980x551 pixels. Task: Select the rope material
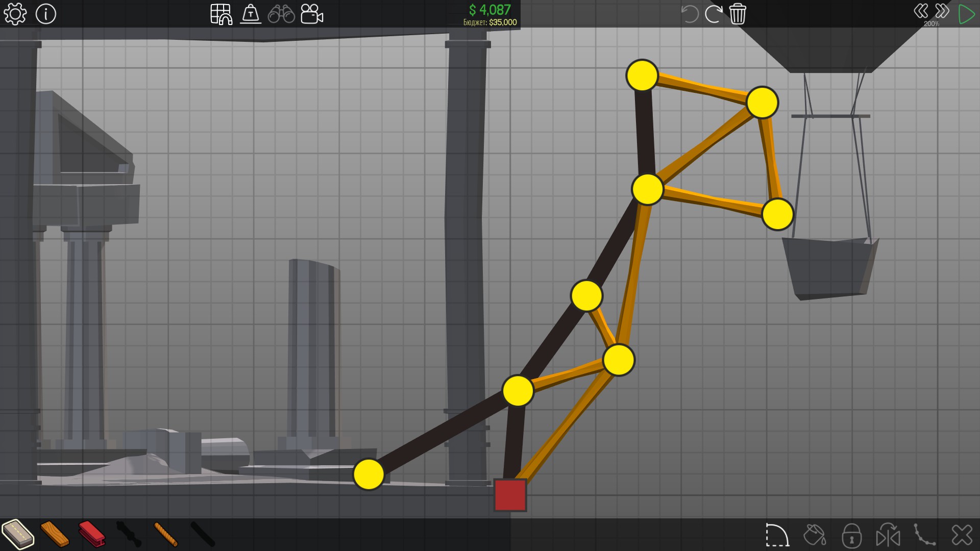(x=165, y=534)
